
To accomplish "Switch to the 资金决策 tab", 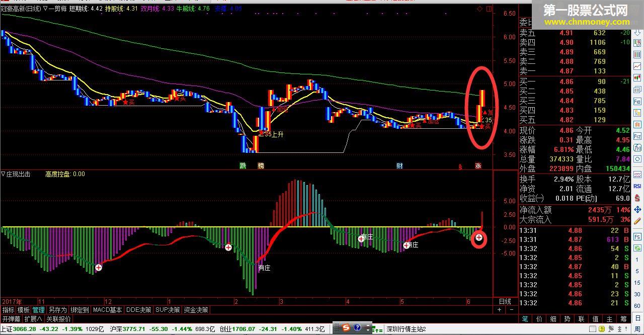I will 196,310.
